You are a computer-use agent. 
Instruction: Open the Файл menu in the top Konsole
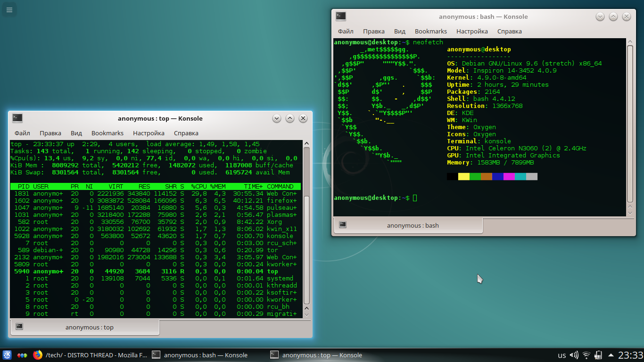click(22, 133)
